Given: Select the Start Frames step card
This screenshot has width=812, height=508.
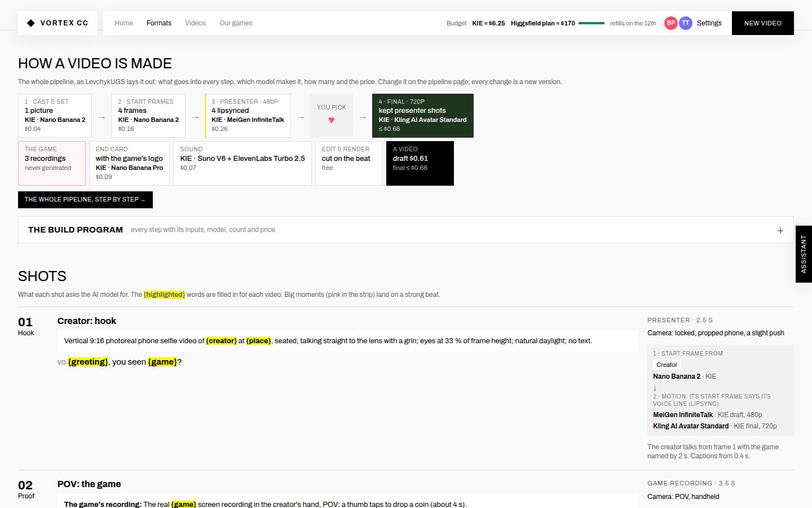Looking at the screenshot, I should [x=148, y=116].
